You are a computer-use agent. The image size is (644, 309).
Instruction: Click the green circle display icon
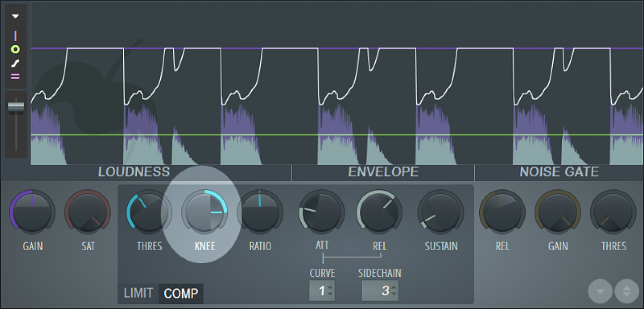click(16, 49)
